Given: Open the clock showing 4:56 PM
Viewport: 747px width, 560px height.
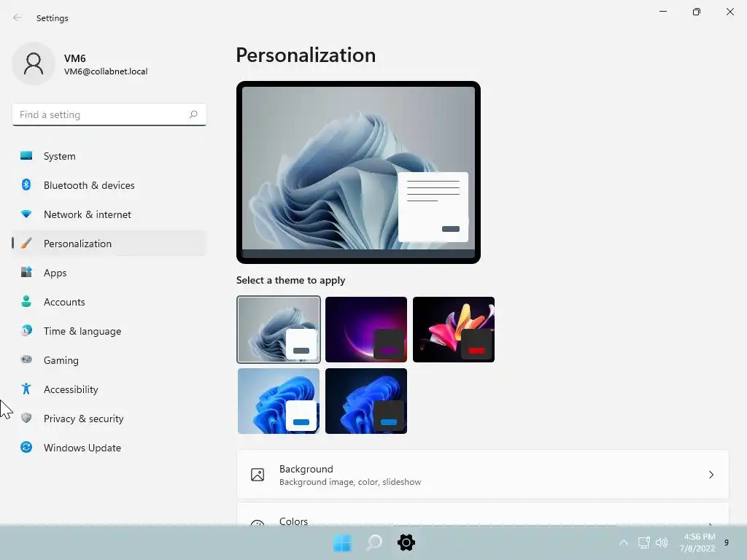Looking at the screenshot, I should 697,542.
